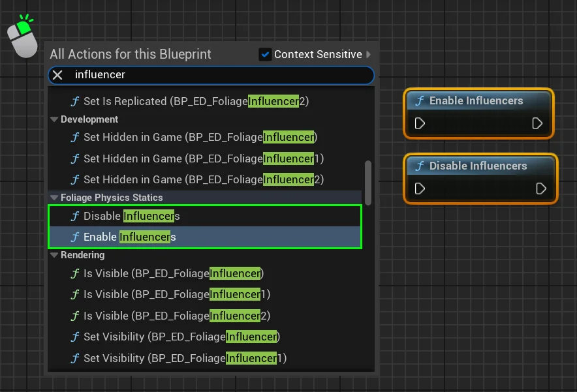Click output exec pin on Enable Influencers node
This screenshot has height=392, width=577.
click(537, 123)
